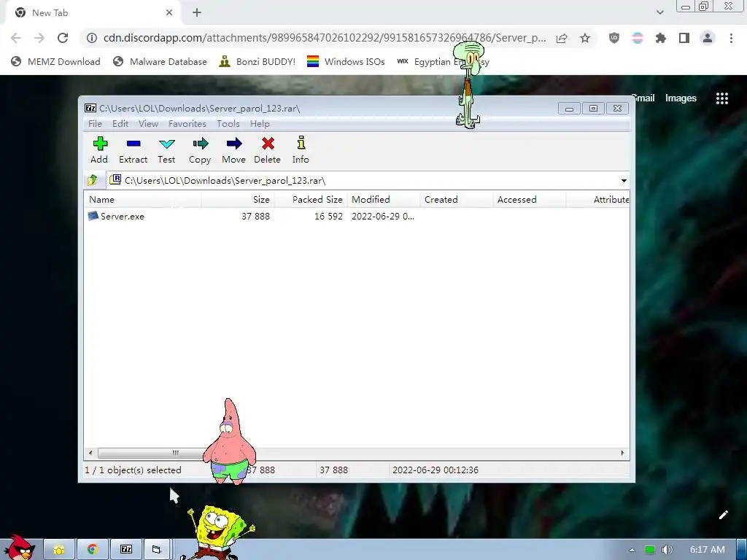Open File Explorer from taskbar
This screenshot has width=747, height=560.
click(59, 550)
